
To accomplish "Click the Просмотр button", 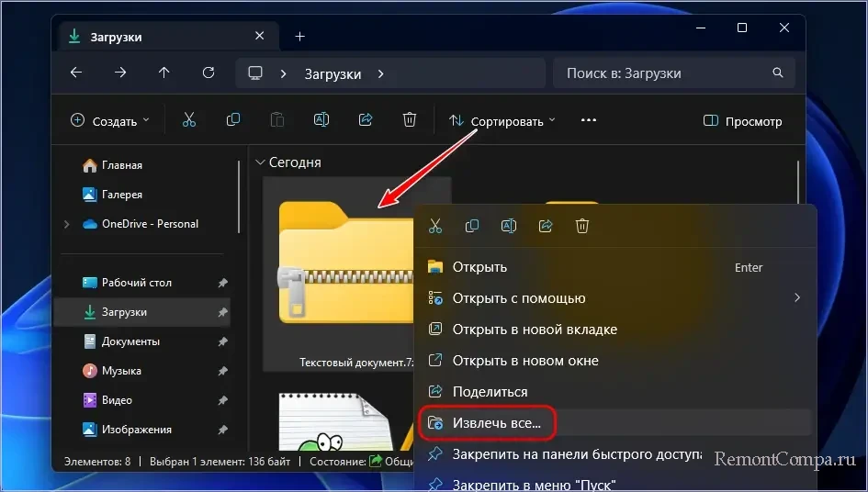I will pos(742,121).
